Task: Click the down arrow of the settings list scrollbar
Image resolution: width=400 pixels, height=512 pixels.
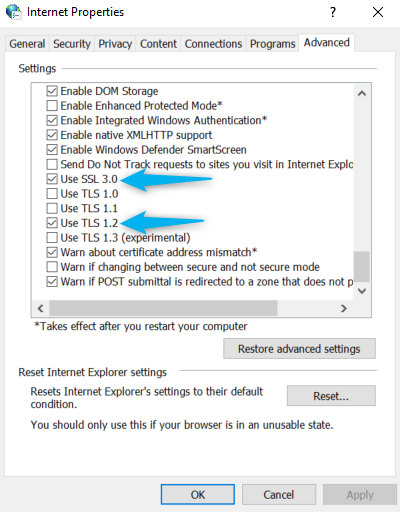Action: (362, 291)
